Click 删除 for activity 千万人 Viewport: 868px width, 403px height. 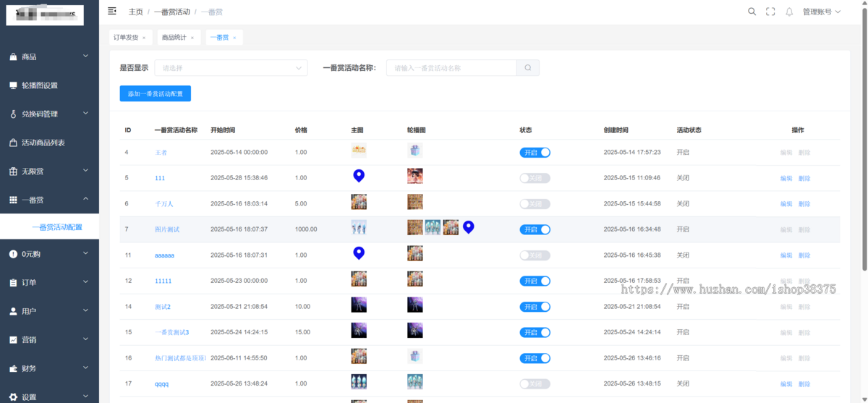(804, 204)
